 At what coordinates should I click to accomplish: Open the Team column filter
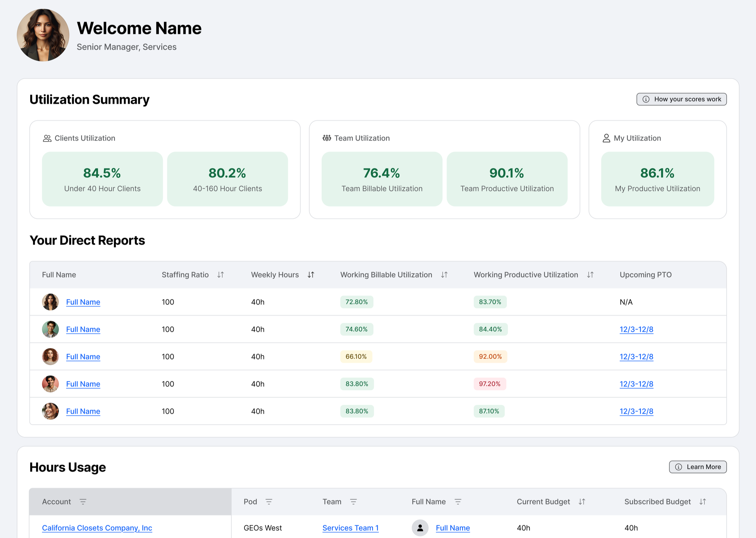pyautogui.click(x=353, y=502)
